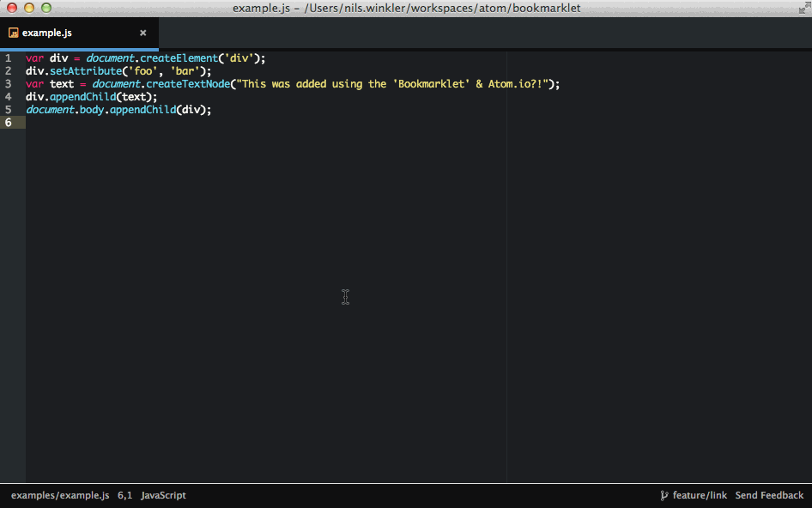Click the 'bar' string on line 2
Screen dimensions: 812x508
tap(185, 71)
